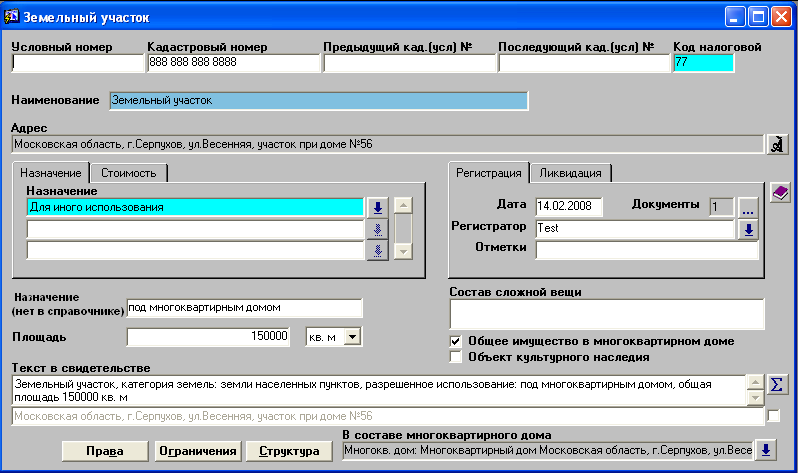Click the Документы ellipsis button
Screen dimensions: 798x473
pos(748,207)
